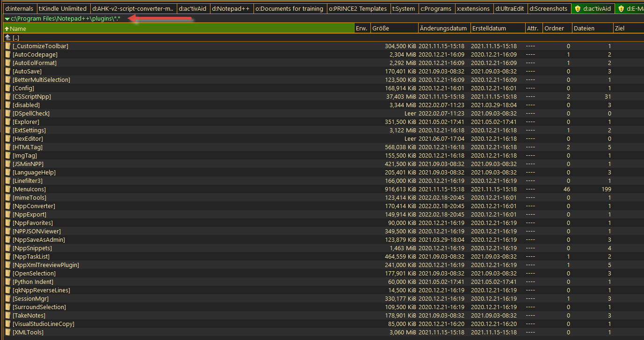Open the c:Programs tab
The width and height of the screenshot is (644, 340).
[436, 8]
